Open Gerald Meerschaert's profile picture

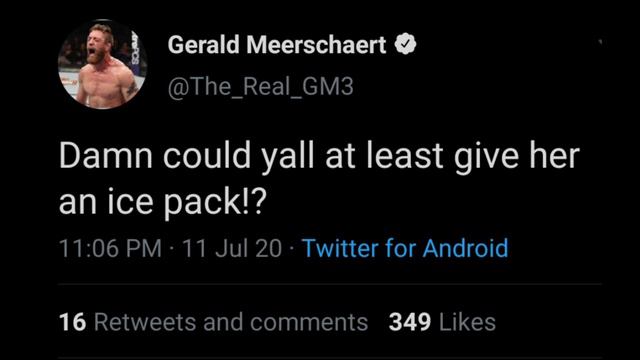[x=102, y=64]
